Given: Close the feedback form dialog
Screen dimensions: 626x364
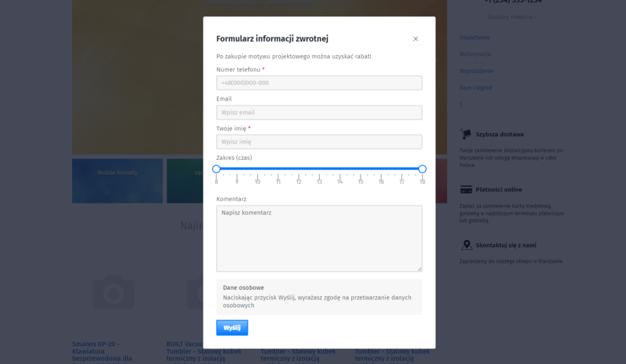Looking at the screenshot, I should (x=415, y=39).
